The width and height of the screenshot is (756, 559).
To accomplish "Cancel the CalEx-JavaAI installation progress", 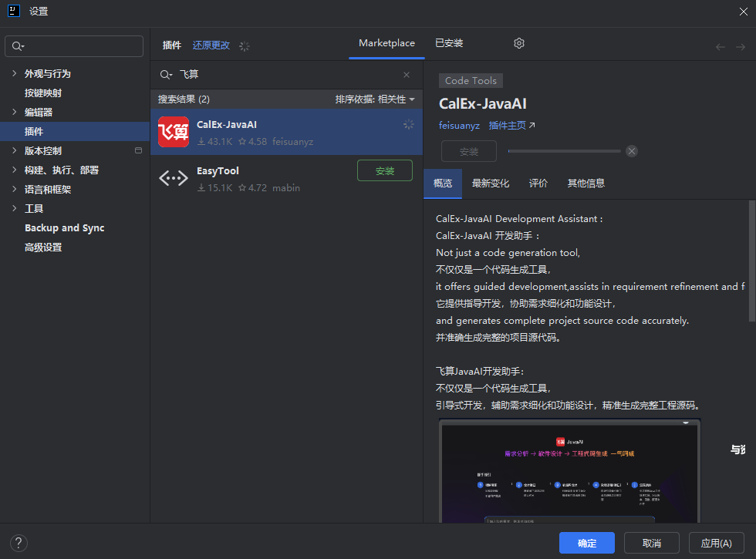I will pos(632,151).
